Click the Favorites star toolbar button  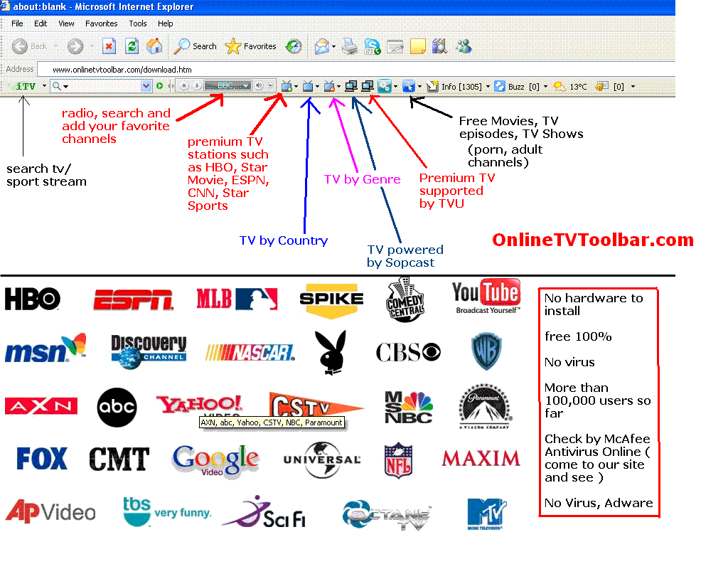(251, 46)
